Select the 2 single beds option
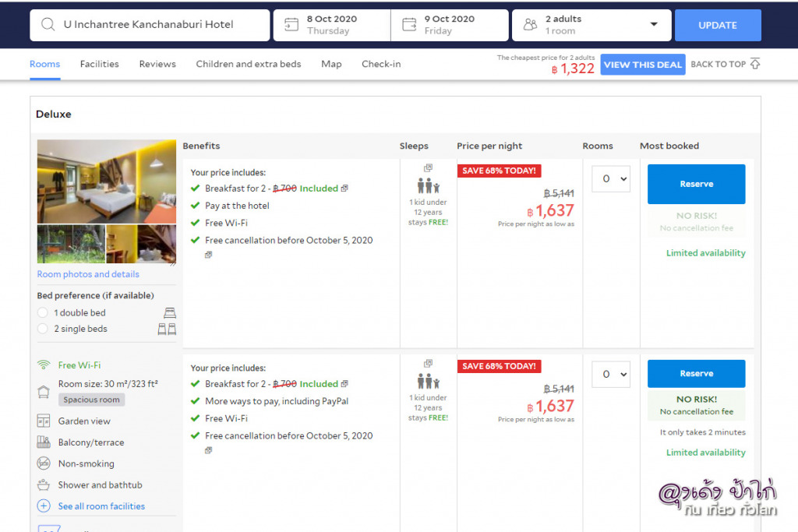Image resolution: width=798 pixels, height=532 pixels. pos(43,329)
